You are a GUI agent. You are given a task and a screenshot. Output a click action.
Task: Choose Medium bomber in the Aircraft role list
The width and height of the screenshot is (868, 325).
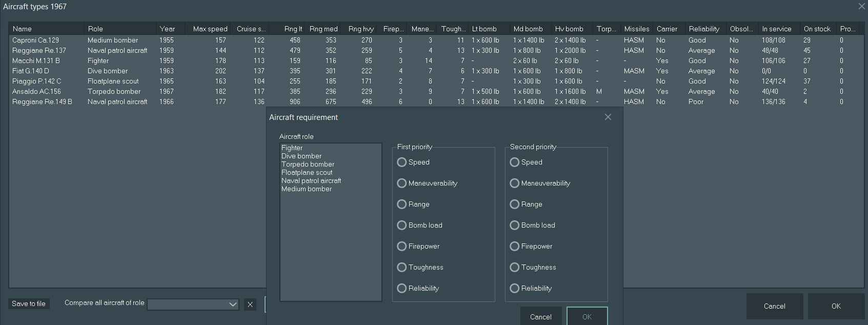[x=331, y=189]
